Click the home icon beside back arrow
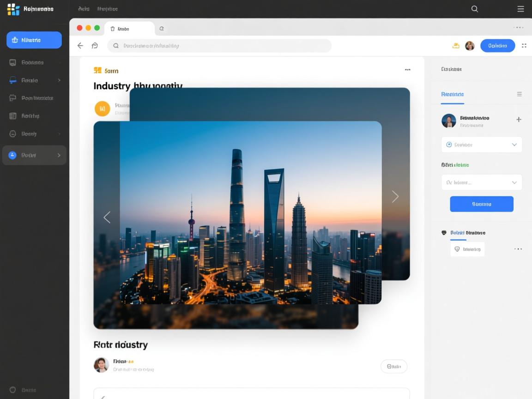 pos(95,46)
